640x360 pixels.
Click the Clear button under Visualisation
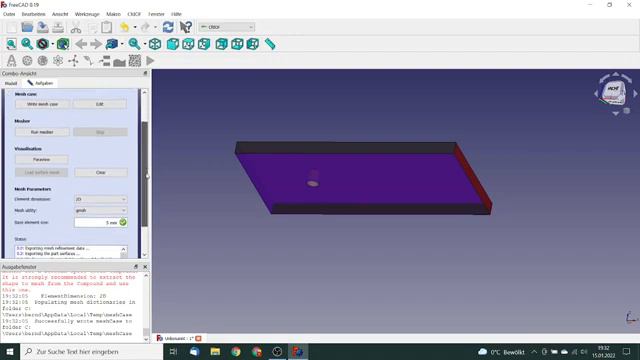pyautogui.click(x=101, y=172)
